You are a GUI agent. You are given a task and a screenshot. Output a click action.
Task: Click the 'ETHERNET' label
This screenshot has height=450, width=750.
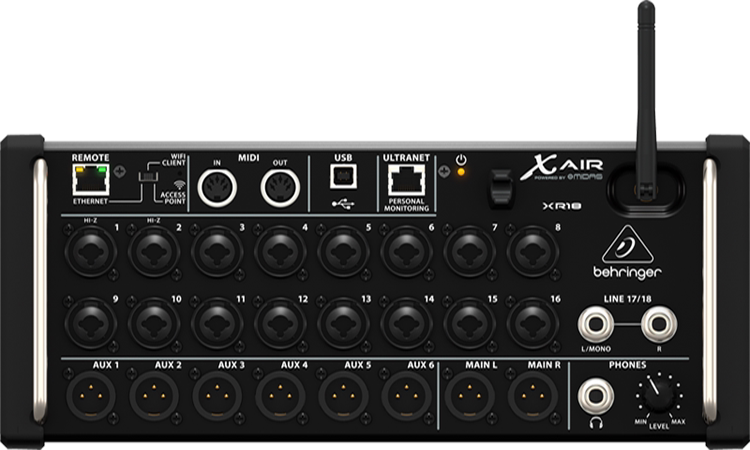point(90,201)
